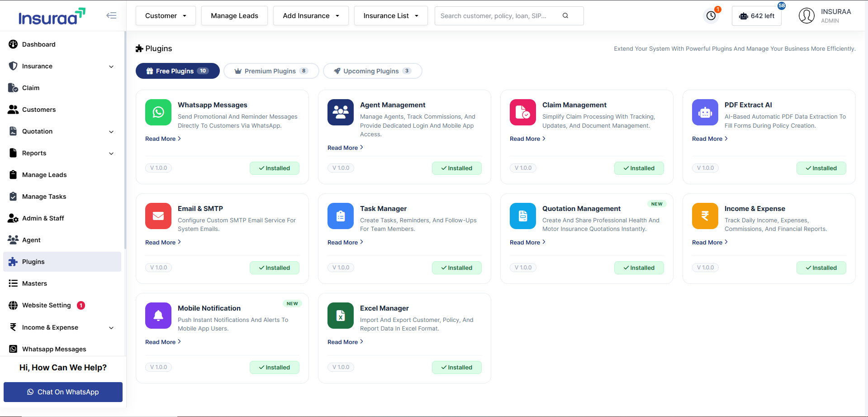Click Installed button on Task Manager card
This screenshot has width=868, height=417.
pos(457,268)
